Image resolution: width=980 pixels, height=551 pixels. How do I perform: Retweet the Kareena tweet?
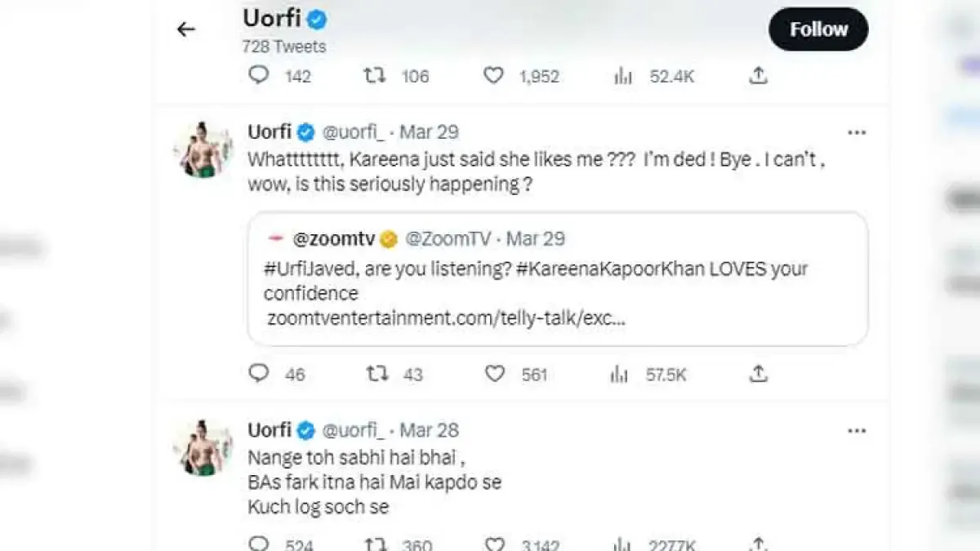click(376, 374)
